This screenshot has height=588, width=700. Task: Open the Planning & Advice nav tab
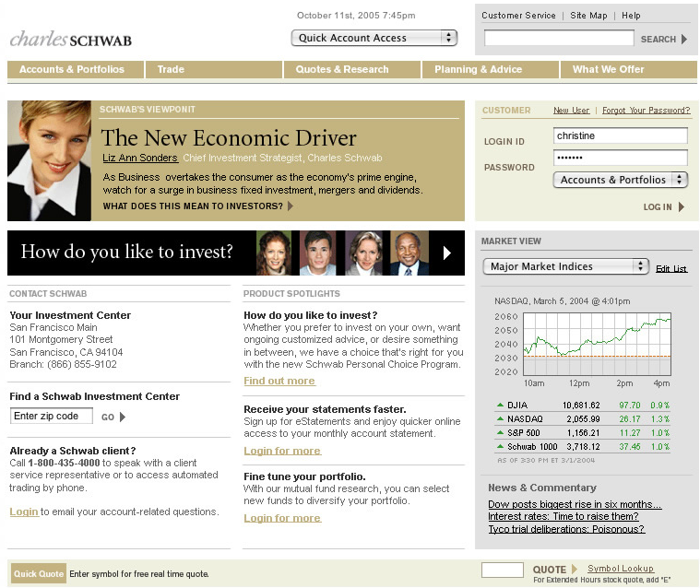(x=491, y=70)
